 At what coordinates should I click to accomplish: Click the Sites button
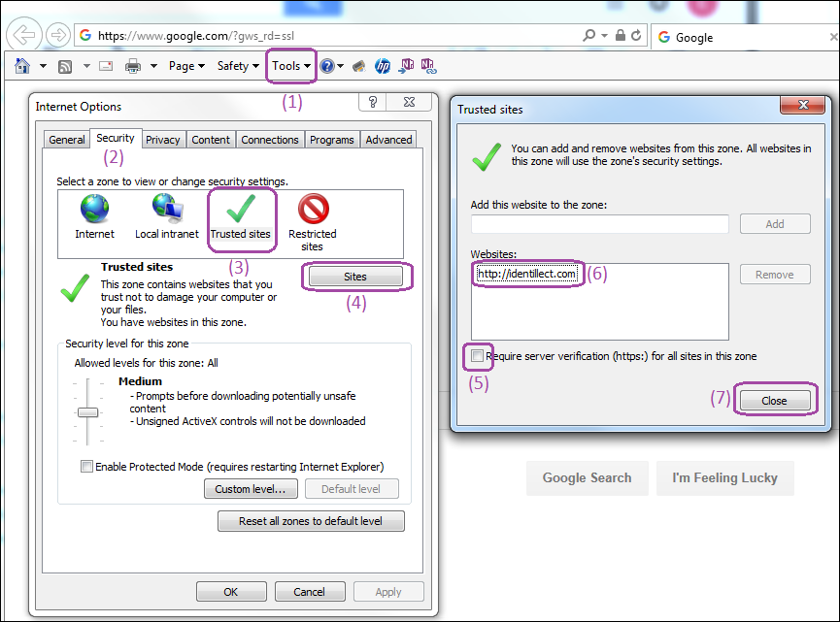coord(355,277)
